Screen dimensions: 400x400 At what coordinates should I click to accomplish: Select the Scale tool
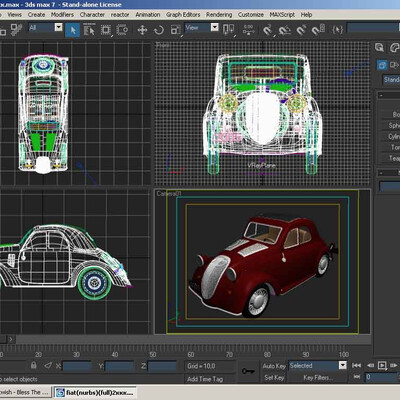tap(175, 30)
